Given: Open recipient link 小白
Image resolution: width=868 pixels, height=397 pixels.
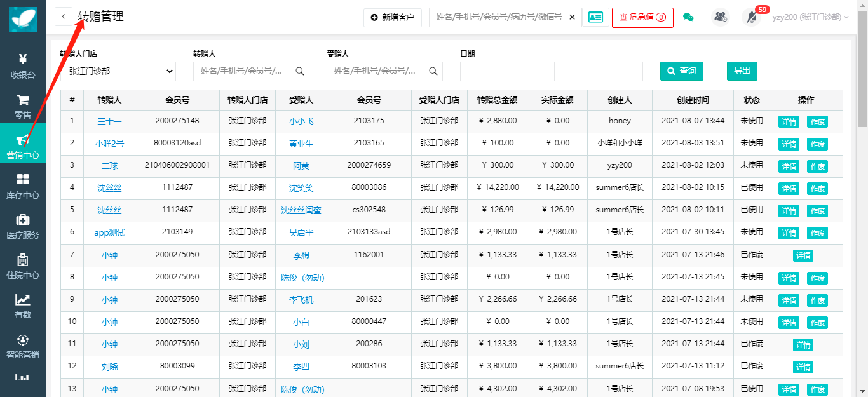Looking at the screenshot, I should [x=301, y=322].
